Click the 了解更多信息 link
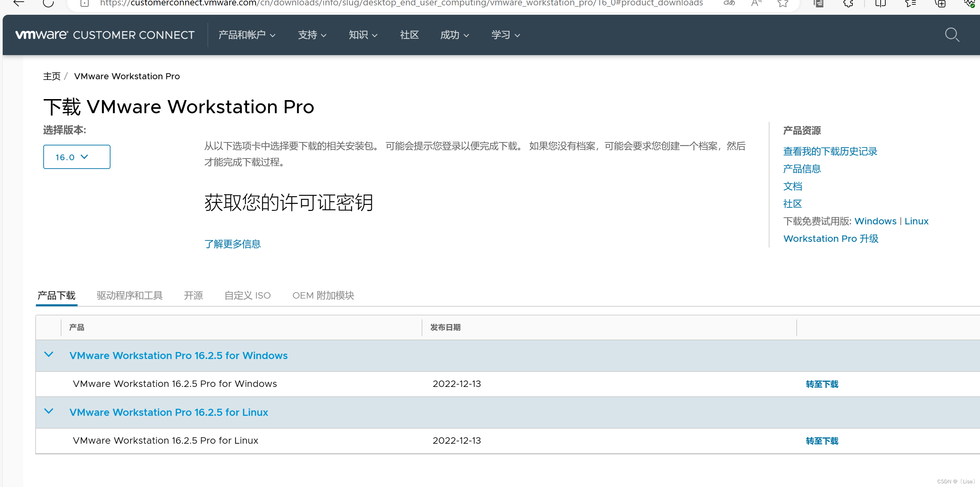This screenshot has width=980, height=487. coord(232,244)
